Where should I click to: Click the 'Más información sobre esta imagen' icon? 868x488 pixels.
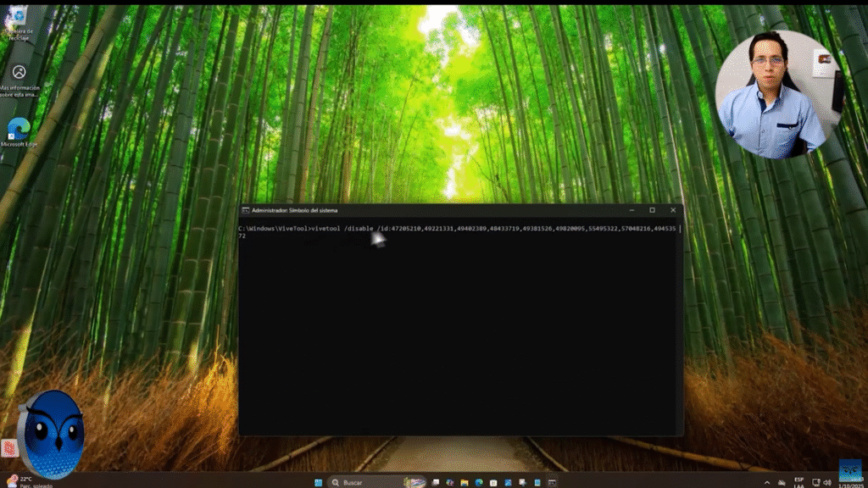pyautogui.click(x=19, y=73)
